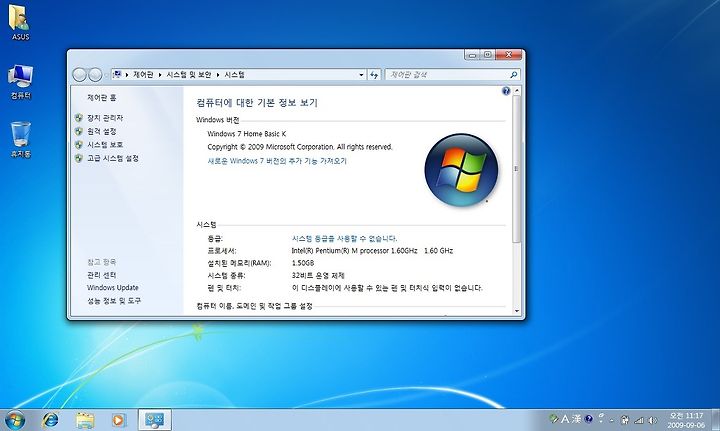Maximize the System window
The image size is (720, 431).
(x=488, y=55)
